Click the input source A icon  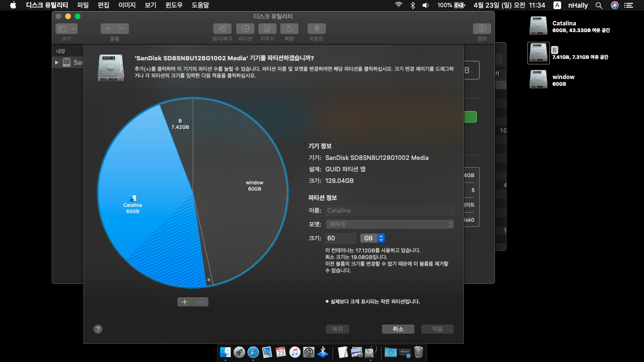coord(557,5)
